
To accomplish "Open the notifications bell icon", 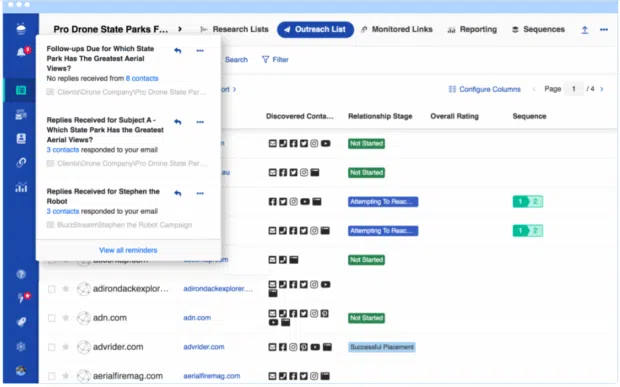I will click(x=22, y=51).
